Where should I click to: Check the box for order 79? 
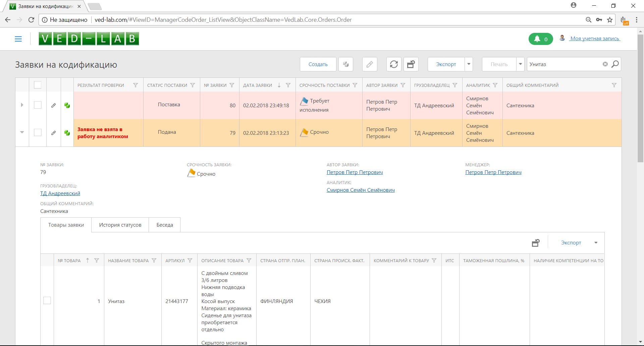(38, 132)
